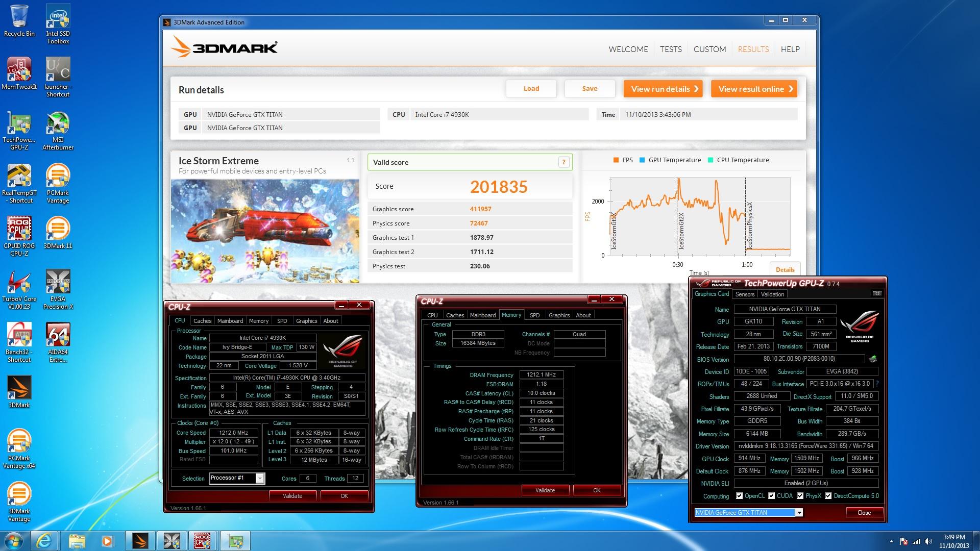980x551 pixels.
Task: Open AIDA64 Extreme desktop icon
Action: tap(58, 342)
